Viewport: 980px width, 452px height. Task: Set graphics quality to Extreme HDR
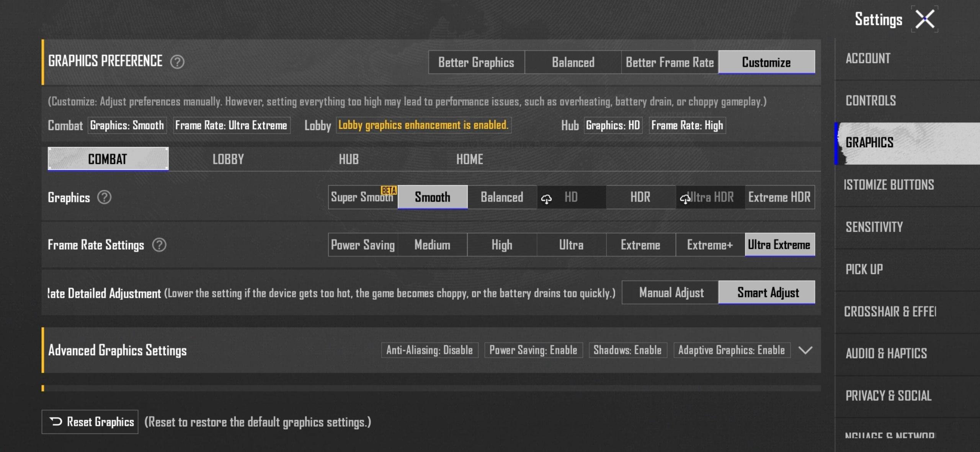pos(779,197)
